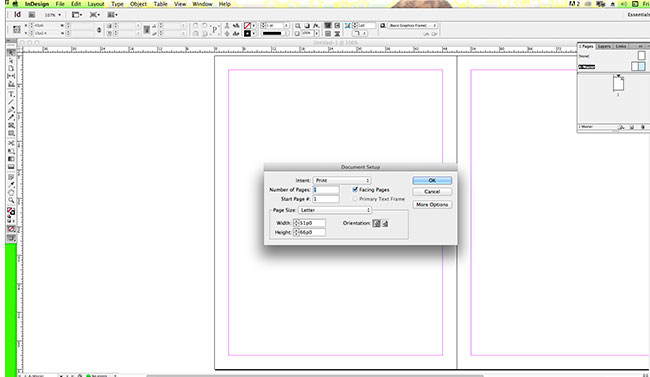650x377 pixels.
Task: Click the landscape orientation icon
Action: point(385,223)
